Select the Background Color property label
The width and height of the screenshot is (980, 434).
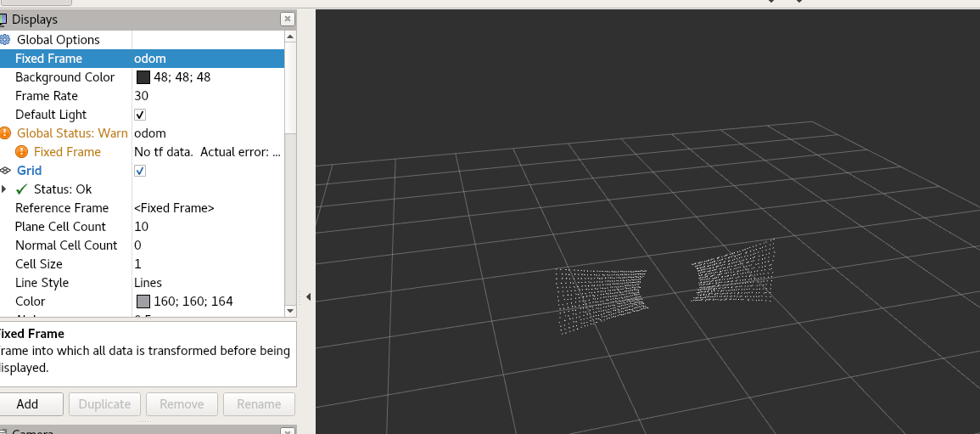pyautogui.click(x=65, y=77)
